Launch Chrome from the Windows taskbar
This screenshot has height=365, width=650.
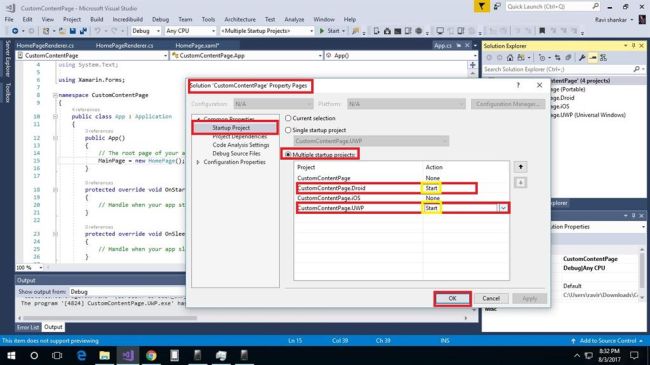(151, 355)
